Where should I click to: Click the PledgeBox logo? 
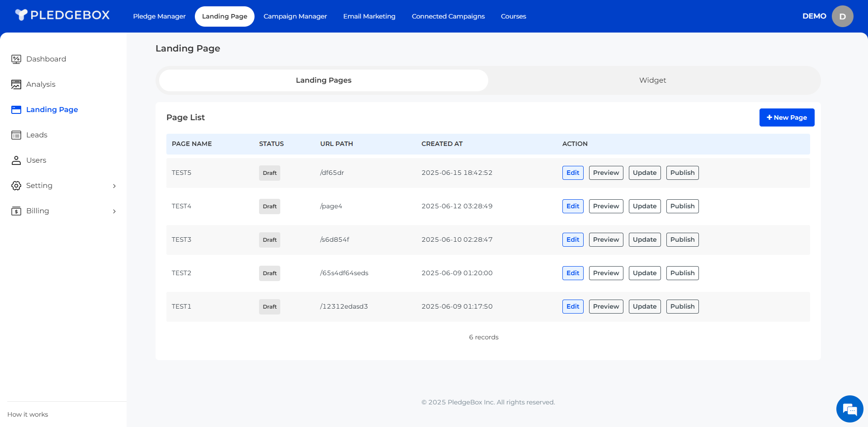coord(62,15)
